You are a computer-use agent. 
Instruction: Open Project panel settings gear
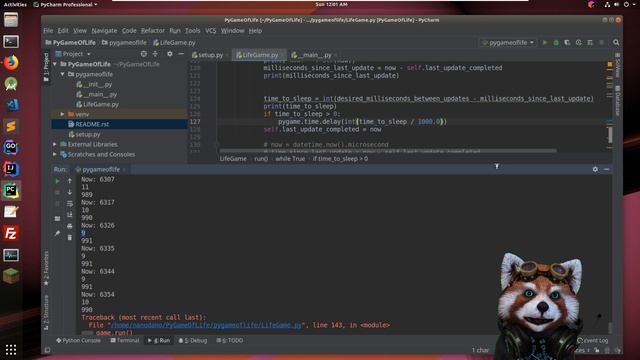170,54
